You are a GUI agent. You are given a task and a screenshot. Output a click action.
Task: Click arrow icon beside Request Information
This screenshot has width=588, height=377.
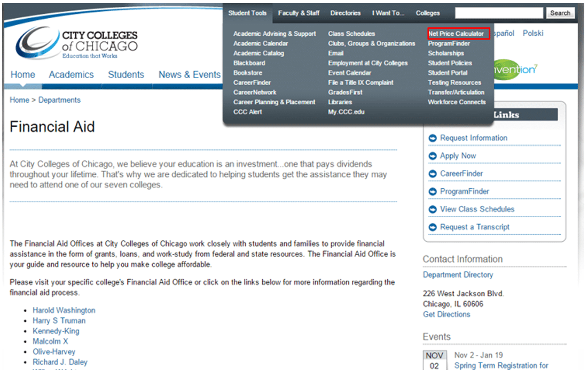(x=433, y=138)
